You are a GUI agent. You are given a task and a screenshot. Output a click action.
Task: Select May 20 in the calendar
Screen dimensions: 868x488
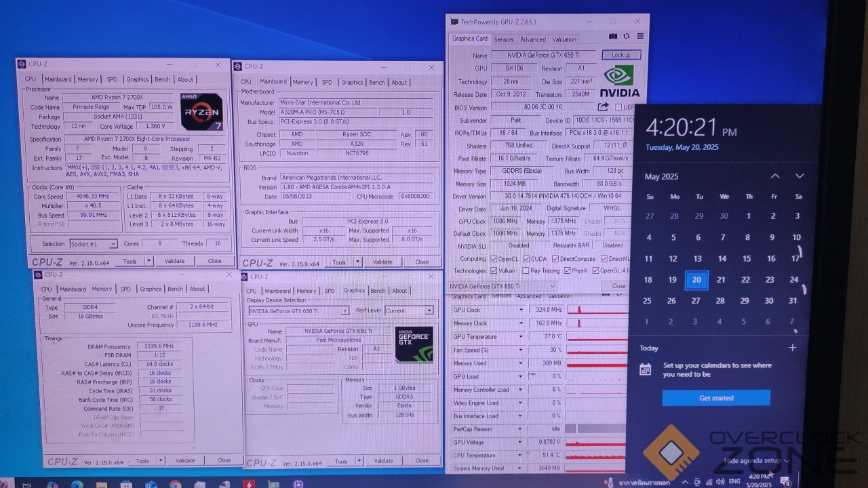point(696,280)
